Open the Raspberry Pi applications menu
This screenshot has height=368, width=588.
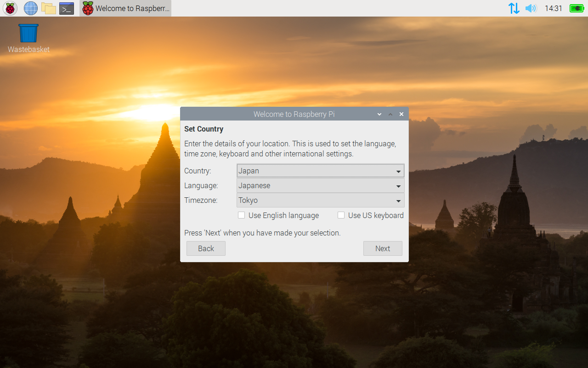pos(10,8)
